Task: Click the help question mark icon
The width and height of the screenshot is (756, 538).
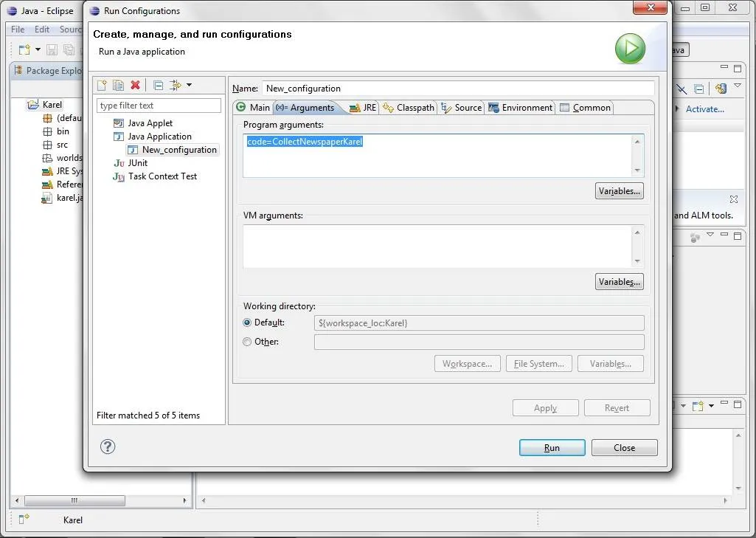Action: (x=108, y=446)
